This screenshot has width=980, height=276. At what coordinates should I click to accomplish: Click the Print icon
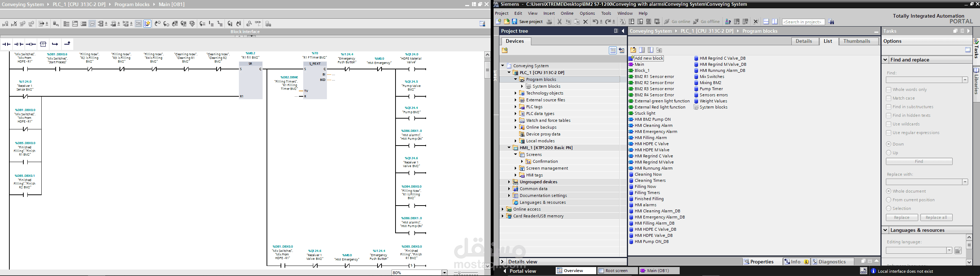click(549, 22)
